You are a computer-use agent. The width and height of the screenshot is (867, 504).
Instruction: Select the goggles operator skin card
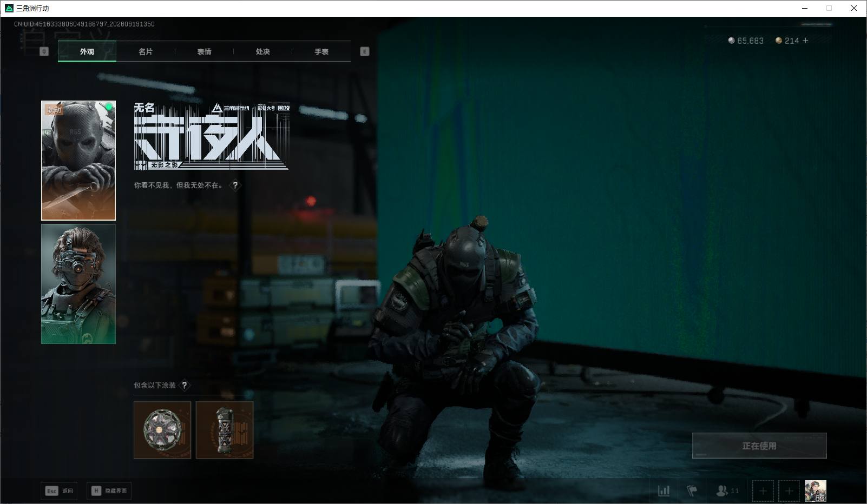[78, 284]
